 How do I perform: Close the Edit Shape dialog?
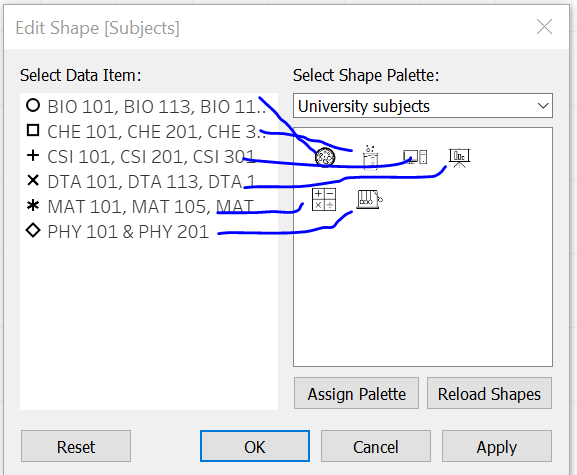tap(544, 27)
